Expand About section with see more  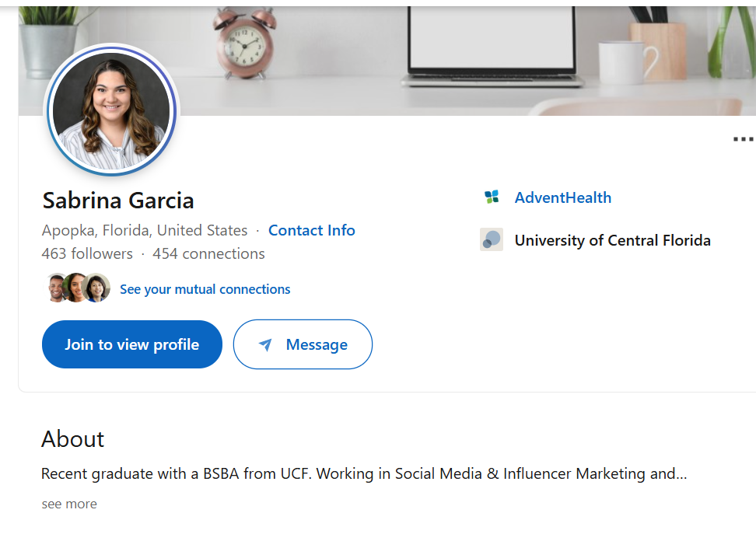pos(69,504)
